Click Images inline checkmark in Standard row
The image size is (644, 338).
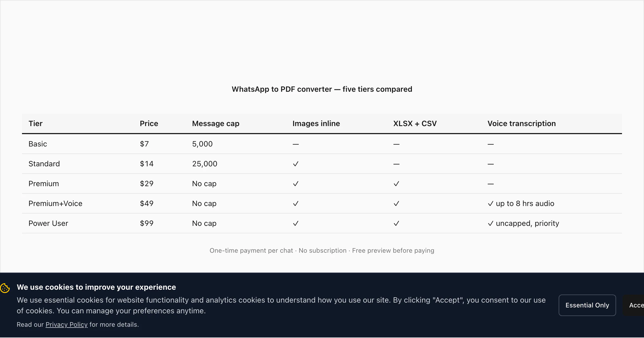[296, 164]
